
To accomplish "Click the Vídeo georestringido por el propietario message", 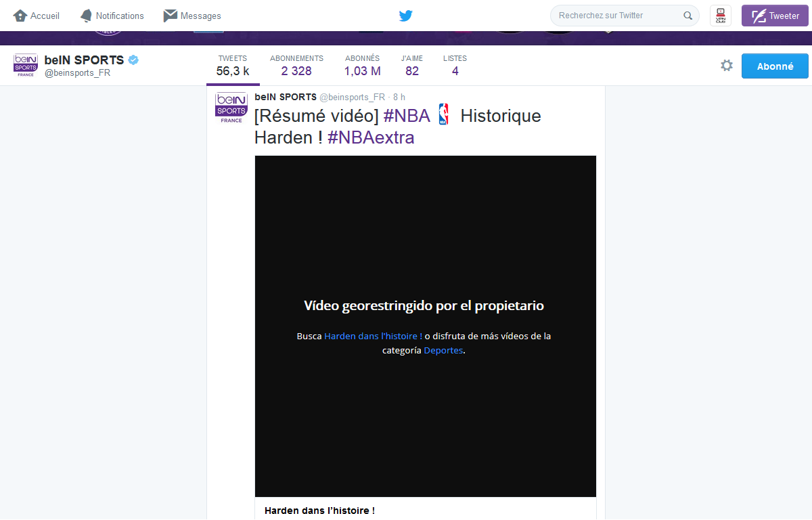I will coord(424,305).
